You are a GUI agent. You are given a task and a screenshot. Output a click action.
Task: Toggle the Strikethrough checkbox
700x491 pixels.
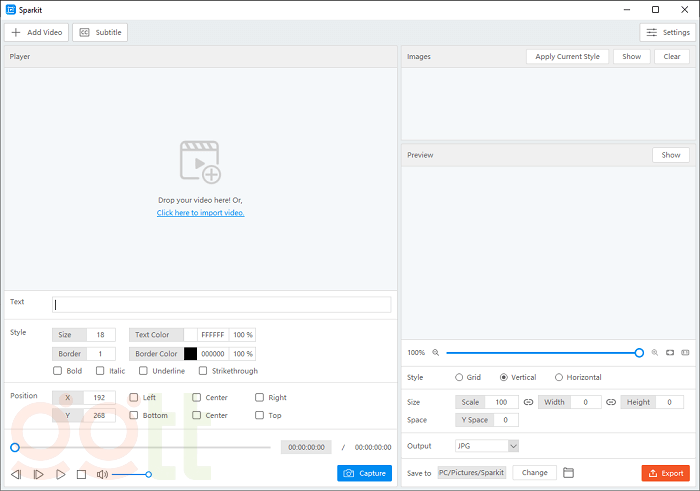[203, 371]
